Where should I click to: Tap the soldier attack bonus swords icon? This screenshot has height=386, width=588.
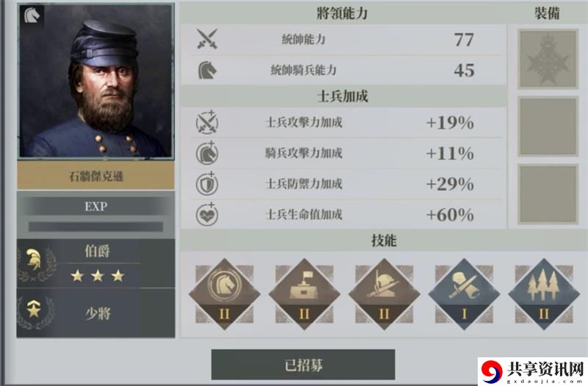pyautogui.click(x=207, y=122)
